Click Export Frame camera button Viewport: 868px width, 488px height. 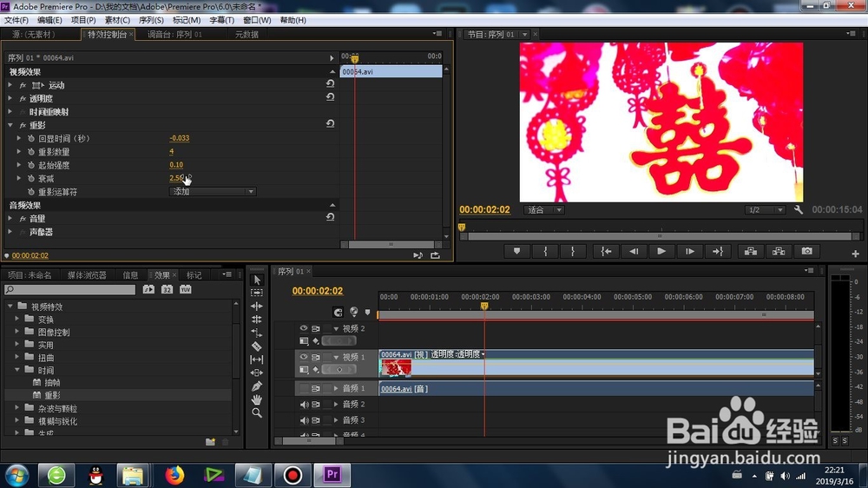[807, 252]
